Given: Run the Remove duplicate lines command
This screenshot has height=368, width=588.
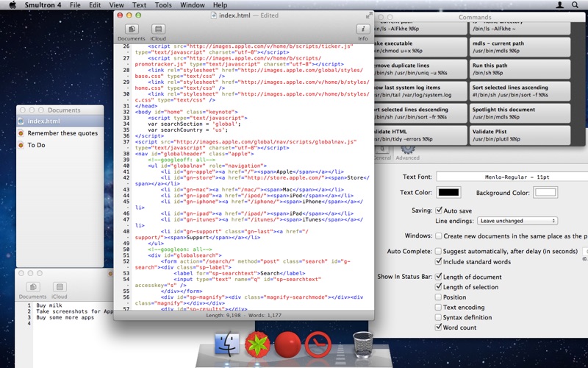Looking at the screenshot, I should click(x=420, y=69).
